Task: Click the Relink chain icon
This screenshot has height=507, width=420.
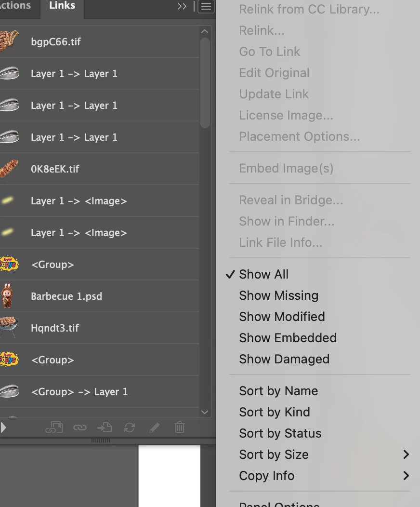Action: (x=80, y=427)
